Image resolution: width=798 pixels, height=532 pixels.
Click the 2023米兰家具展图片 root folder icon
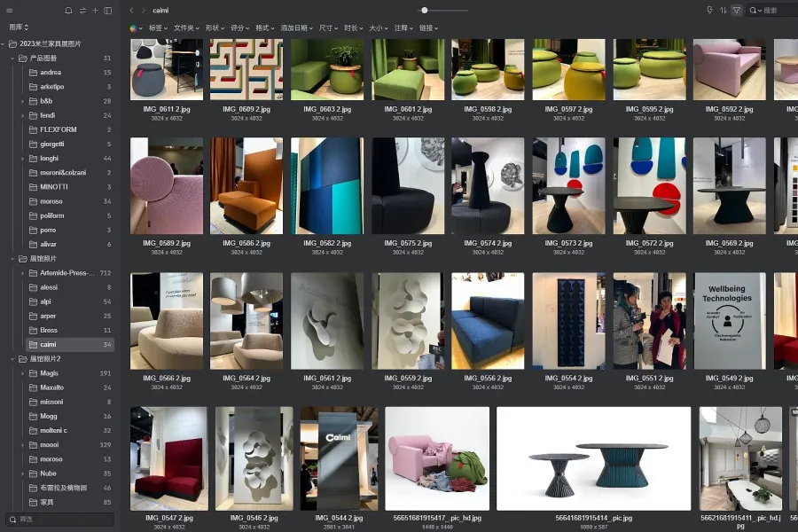pyautogui.click(x=12, y=43)
